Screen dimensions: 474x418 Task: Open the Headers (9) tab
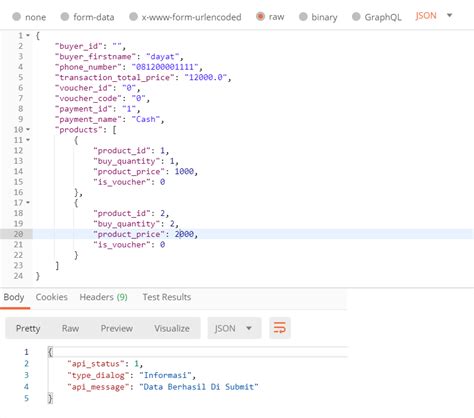(x=103, y=297)
